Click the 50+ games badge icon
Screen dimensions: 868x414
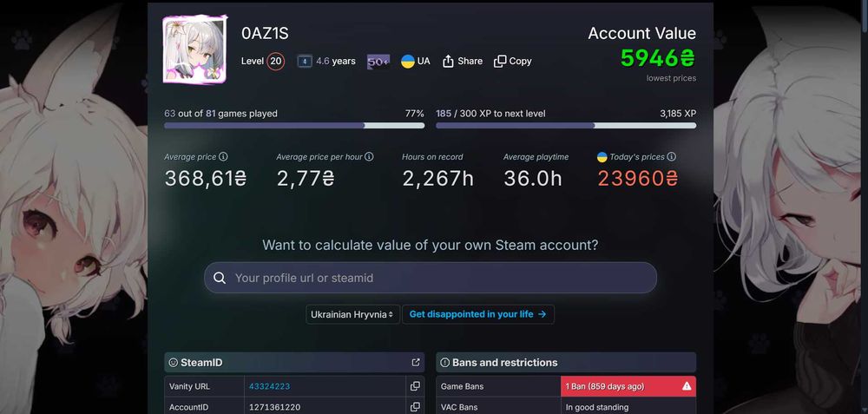[378, 62]
